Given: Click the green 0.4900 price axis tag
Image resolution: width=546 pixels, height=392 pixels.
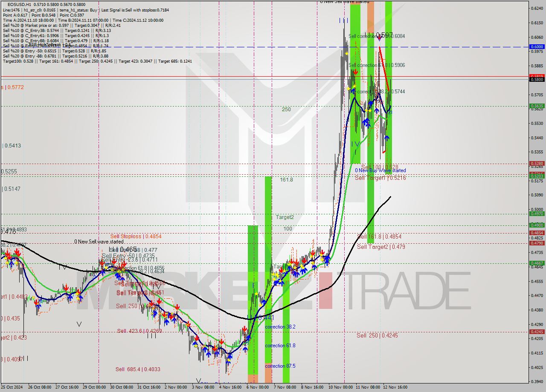Looking at the screenshot, I should click(537, 225).
